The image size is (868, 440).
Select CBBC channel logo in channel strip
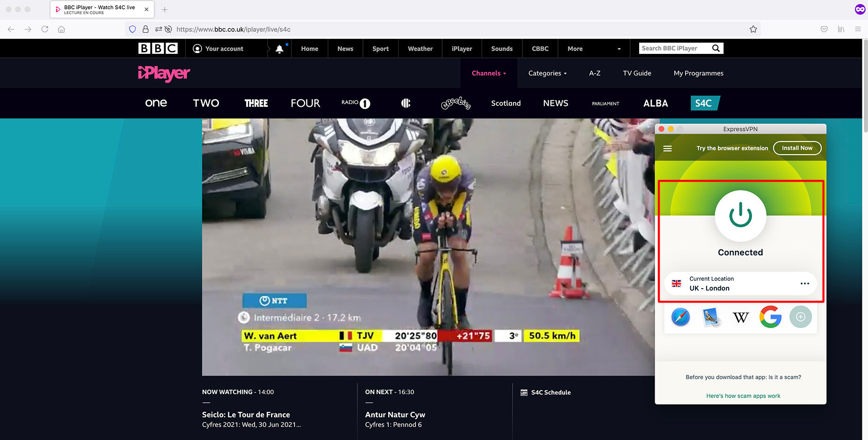click(406, 103)
